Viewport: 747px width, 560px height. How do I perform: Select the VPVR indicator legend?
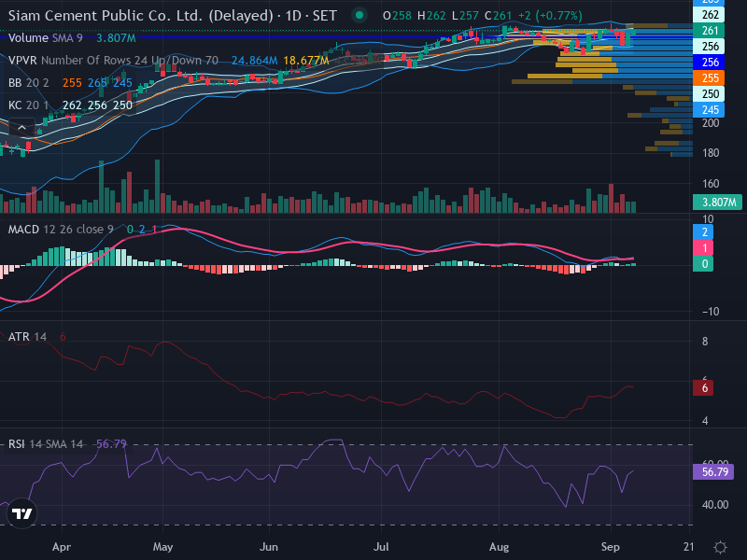point(113,61)
